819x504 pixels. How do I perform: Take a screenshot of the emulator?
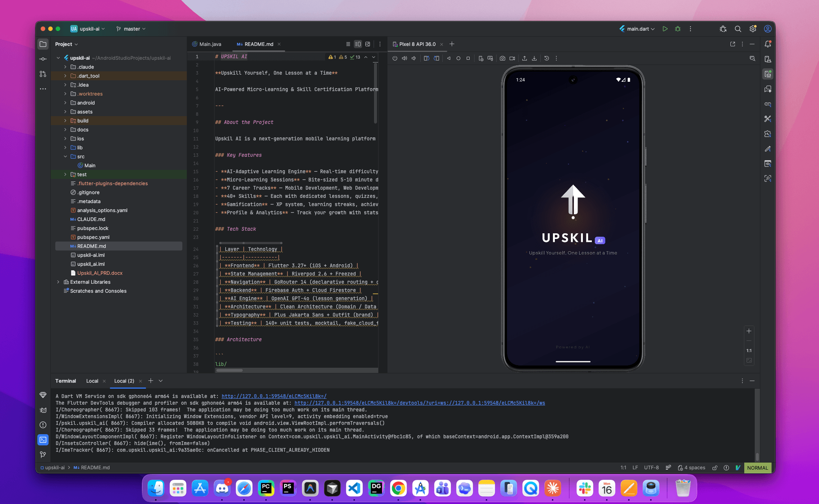(502, 58)
